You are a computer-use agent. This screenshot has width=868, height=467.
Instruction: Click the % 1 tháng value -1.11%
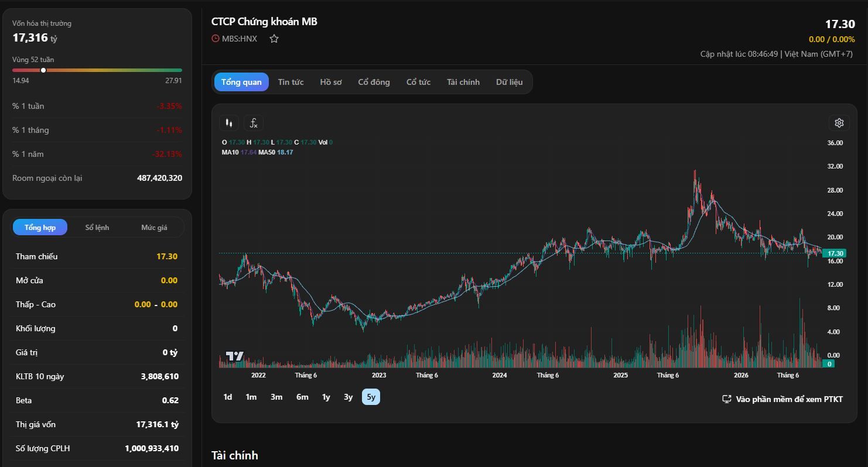(169, 130)
